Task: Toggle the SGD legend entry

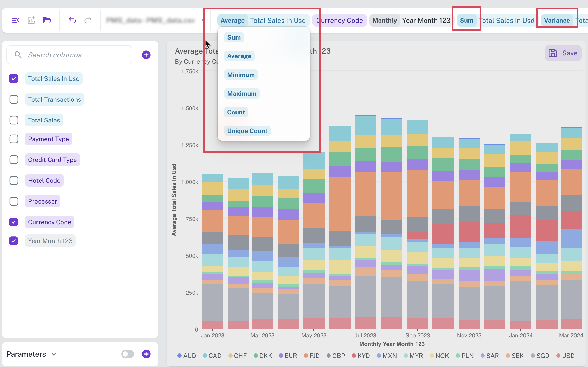Action: [x=540, y=356]
